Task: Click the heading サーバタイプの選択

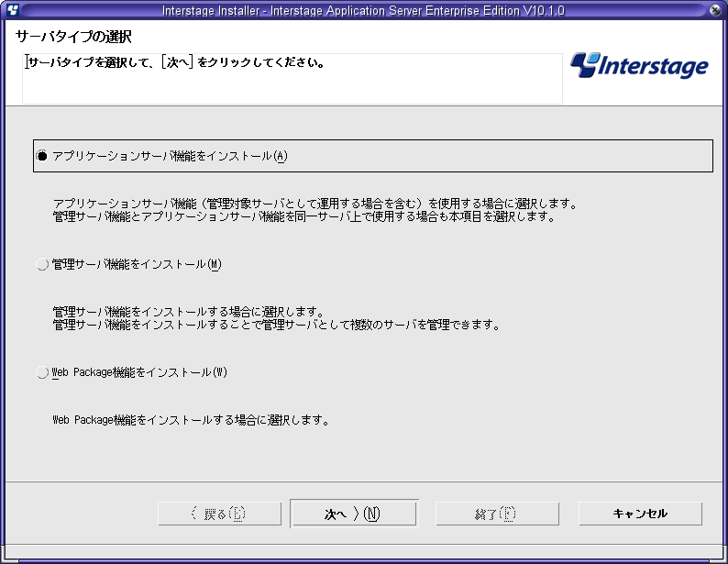Action: (74, 36)
